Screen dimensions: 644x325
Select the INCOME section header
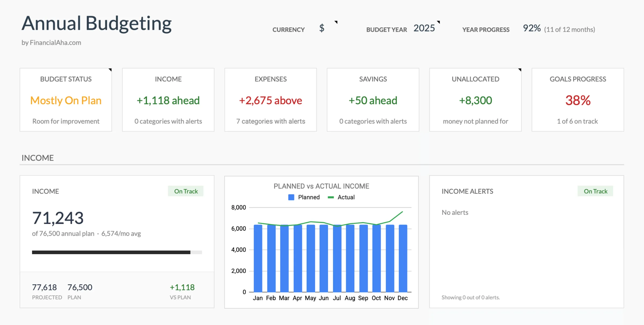tap(38, 158)
